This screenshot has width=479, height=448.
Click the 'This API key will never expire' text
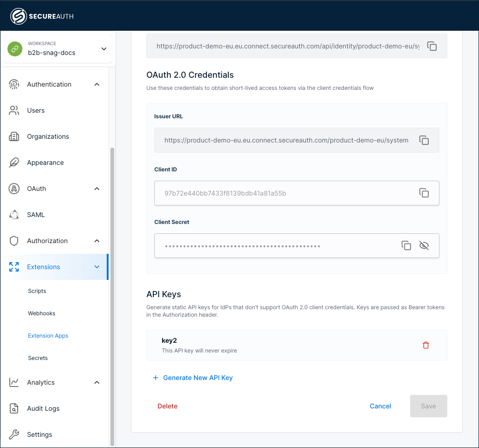point(199,351)
